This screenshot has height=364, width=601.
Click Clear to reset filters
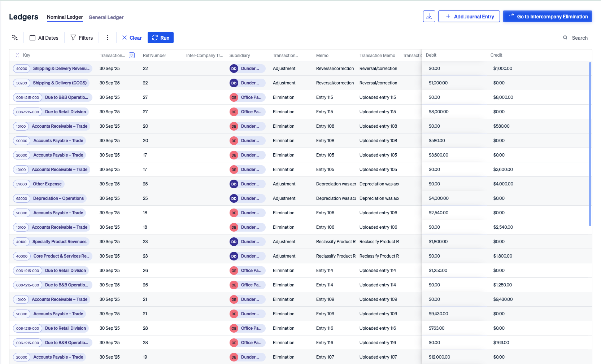(x=131, y=38)
